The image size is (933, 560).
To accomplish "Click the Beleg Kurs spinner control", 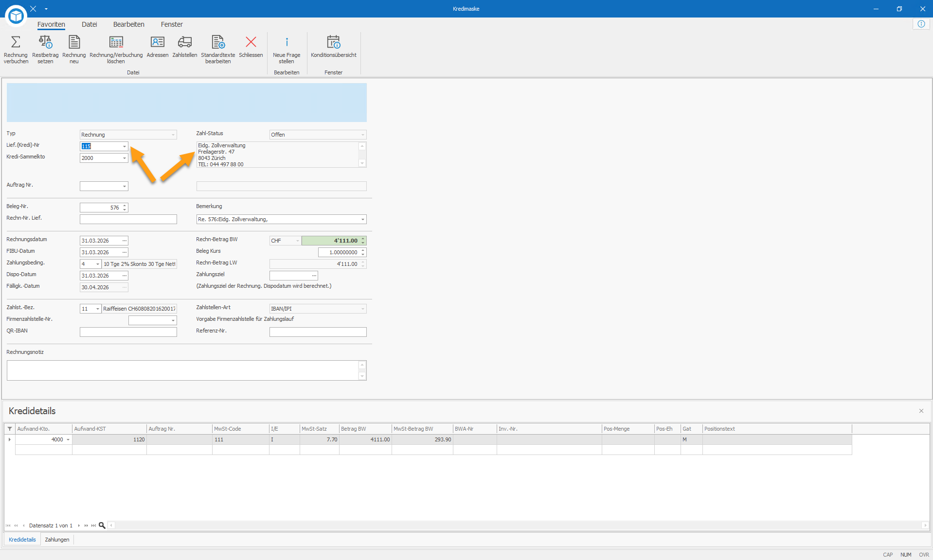I will tap(363, 252).
